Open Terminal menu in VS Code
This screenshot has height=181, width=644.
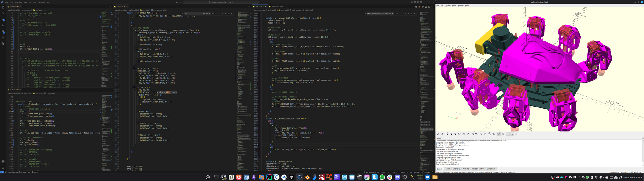(42, 2)
